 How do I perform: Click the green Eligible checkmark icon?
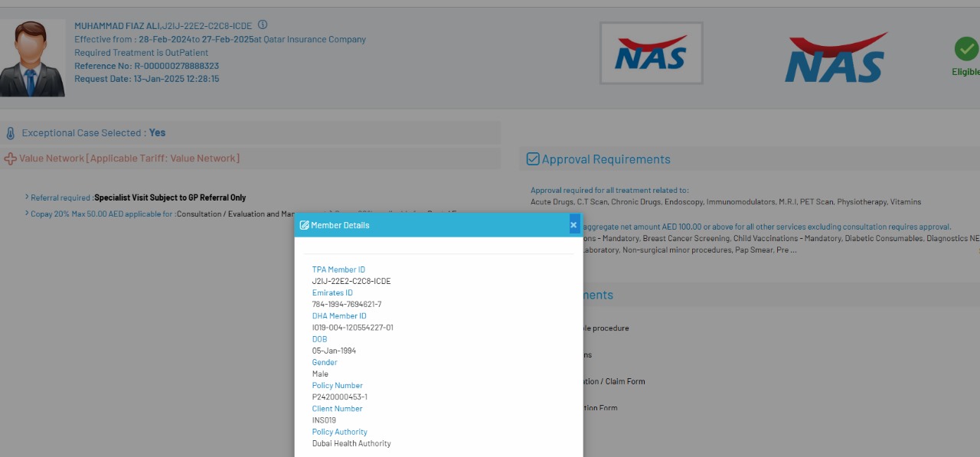965,49
